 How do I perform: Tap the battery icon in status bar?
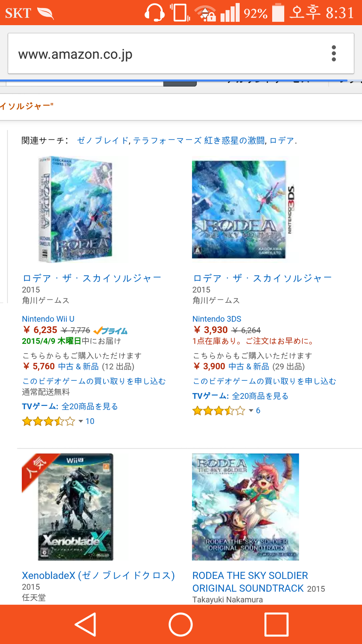pos(278,12)
